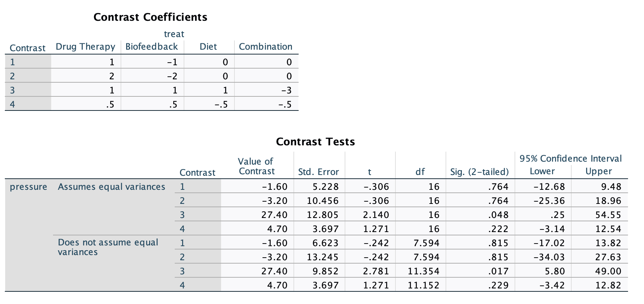
Task: Click the treat variable label
Action: (174, 34)
